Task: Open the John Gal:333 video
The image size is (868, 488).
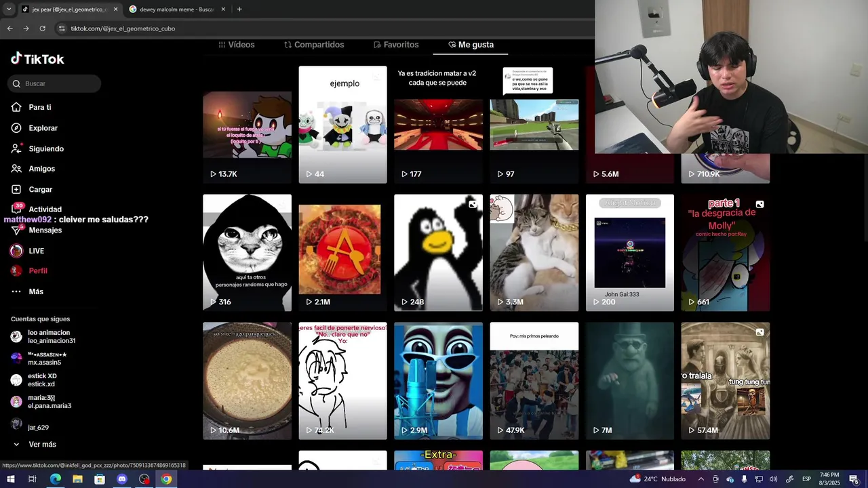Action: point(630,253)
